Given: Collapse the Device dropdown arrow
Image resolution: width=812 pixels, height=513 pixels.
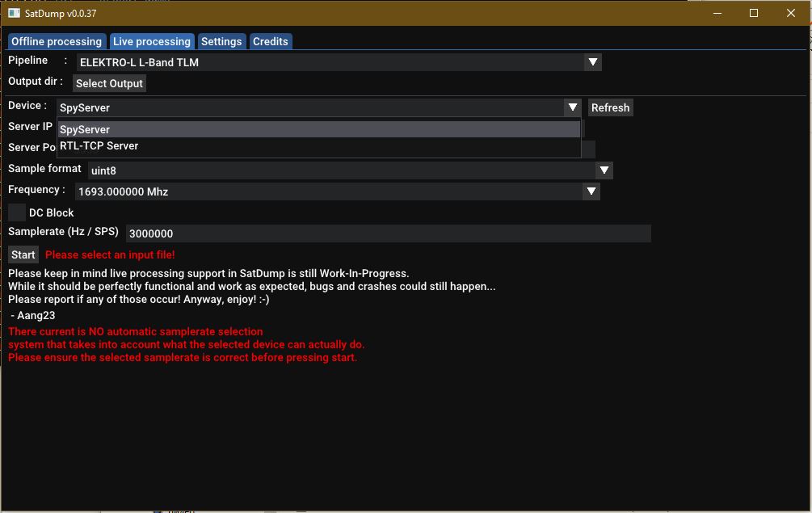Looking at the screenshot, I should click(573, 107).
